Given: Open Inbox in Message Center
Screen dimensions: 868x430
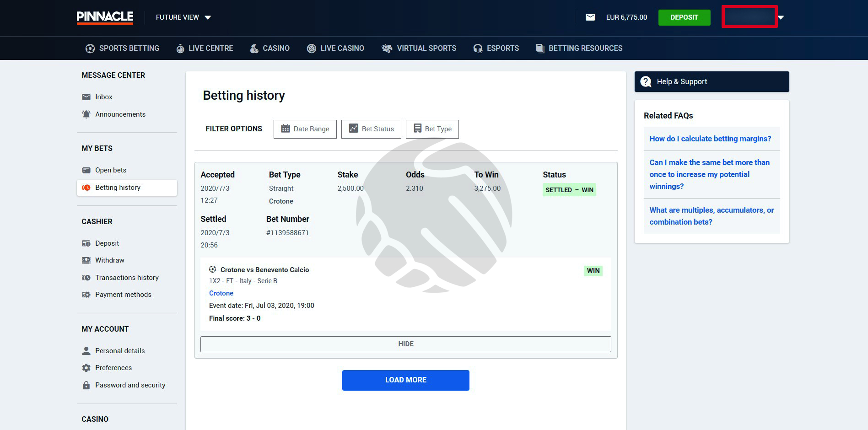Looking at the screenshot, I should (x=103, y=97).
